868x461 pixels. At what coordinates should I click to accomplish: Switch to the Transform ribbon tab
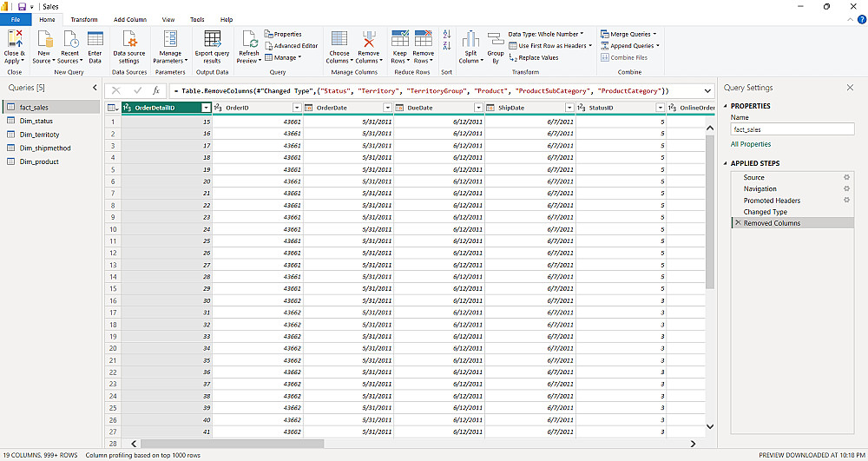84,19
